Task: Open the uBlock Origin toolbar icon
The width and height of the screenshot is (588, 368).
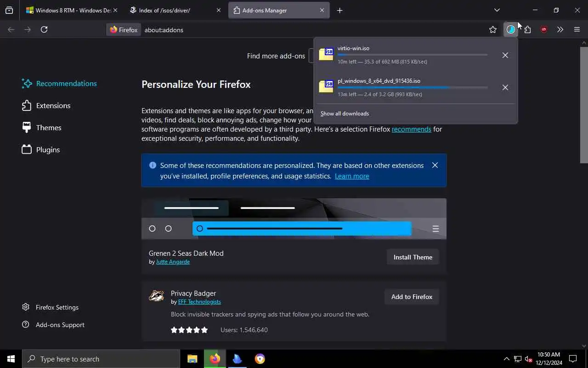Action: pyautogui.click(x=544, y=29)
